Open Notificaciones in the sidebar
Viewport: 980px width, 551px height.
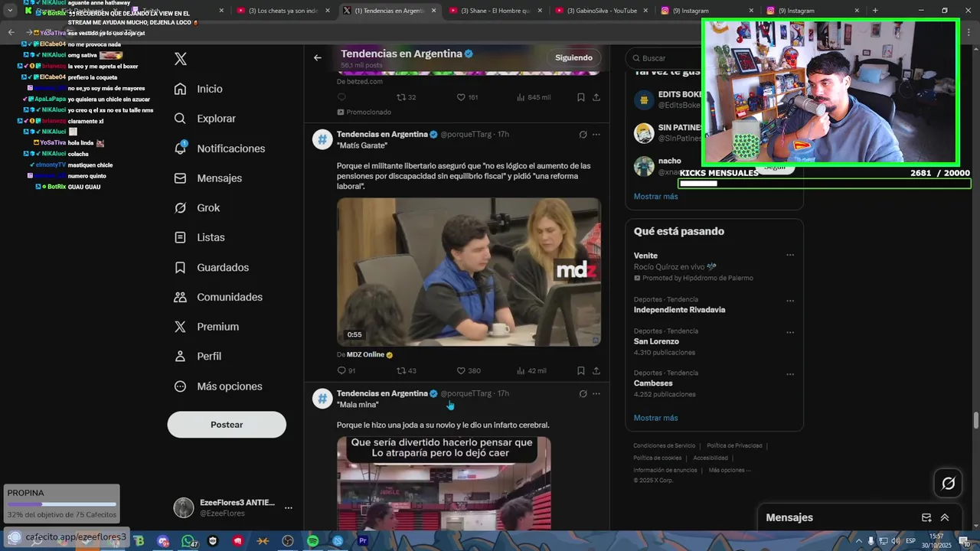219,148
